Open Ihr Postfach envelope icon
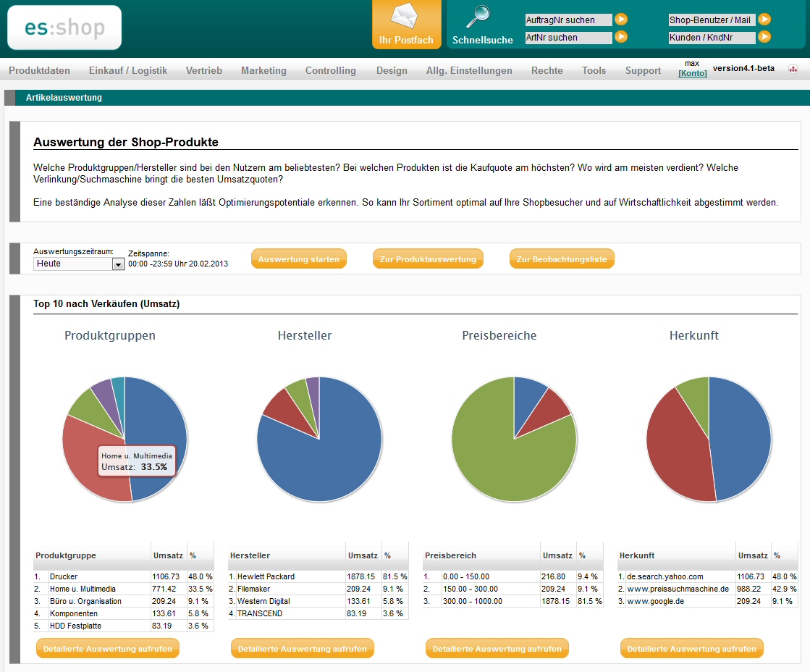 pos(405,16)
